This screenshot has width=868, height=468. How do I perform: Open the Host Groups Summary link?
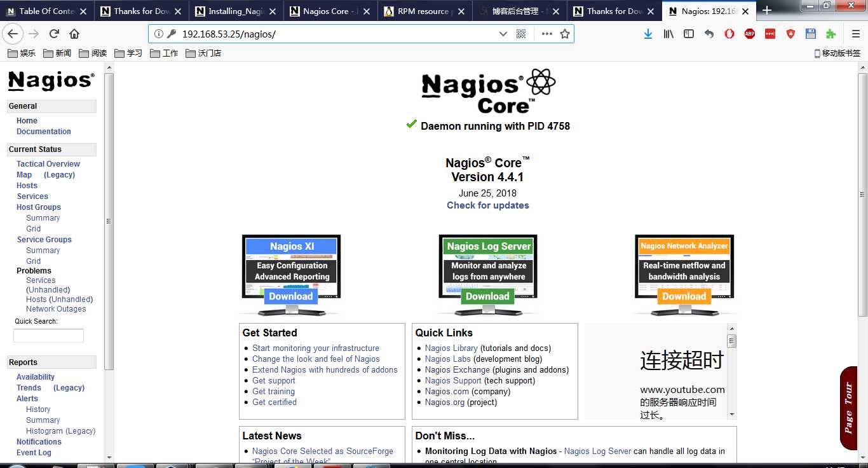click(x=43, y=218)
